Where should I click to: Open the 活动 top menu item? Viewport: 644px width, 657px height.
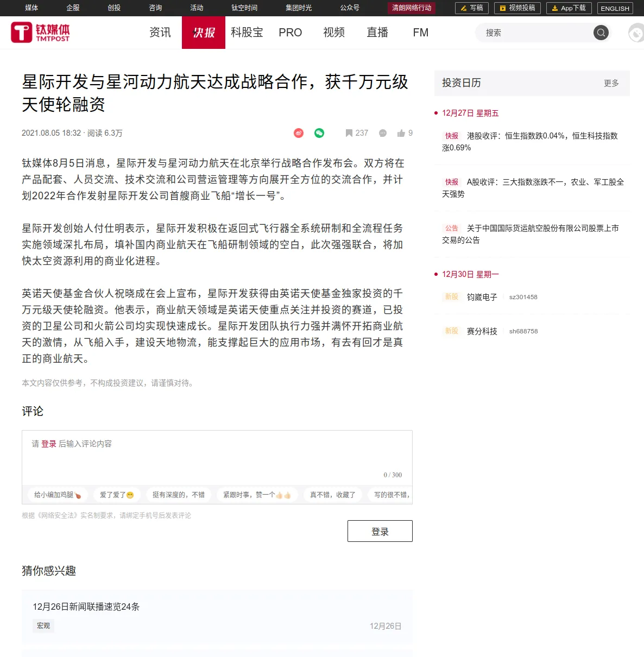tap(197, 8)
